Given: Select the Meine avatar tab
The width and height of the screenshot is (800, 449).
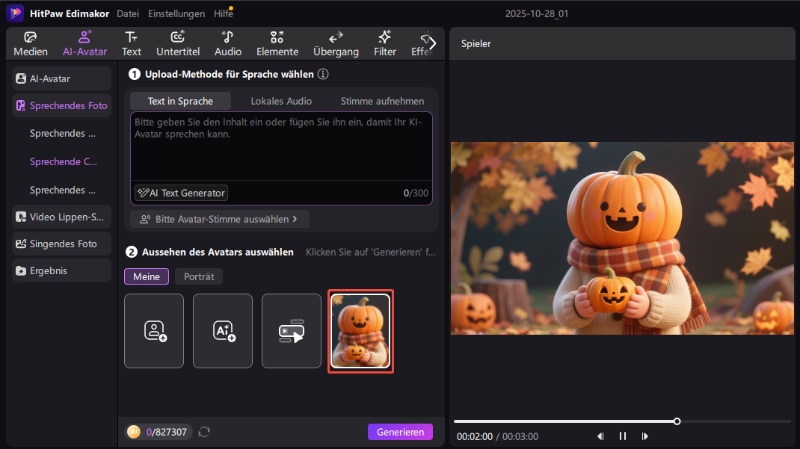Looking at the screenshot, I should click(146, 277).
